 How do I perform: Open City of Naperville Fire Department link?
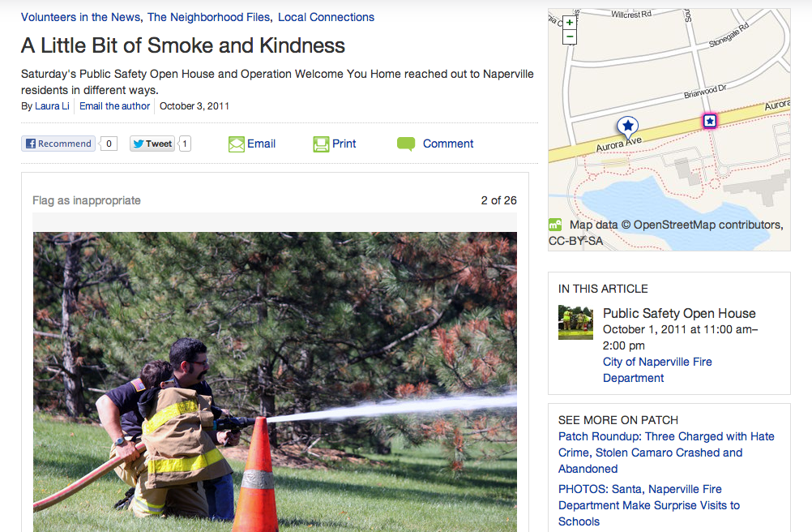[x=657, y=370]
